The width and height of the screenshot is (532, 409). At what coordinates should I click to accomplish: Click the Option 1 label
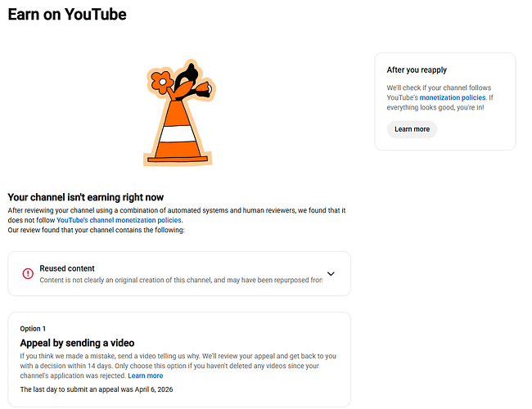pyautogui.click(x=33, y=329)
